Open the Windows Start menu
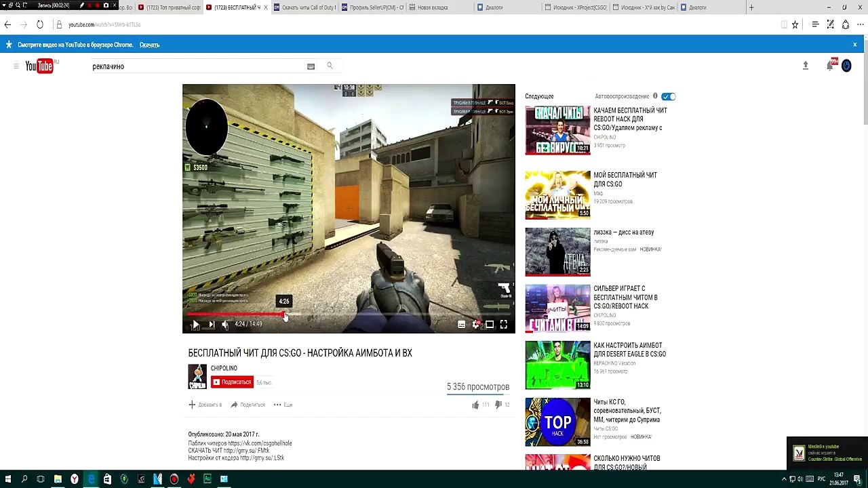Screen dimensions: 868x488 click(8, 479)
